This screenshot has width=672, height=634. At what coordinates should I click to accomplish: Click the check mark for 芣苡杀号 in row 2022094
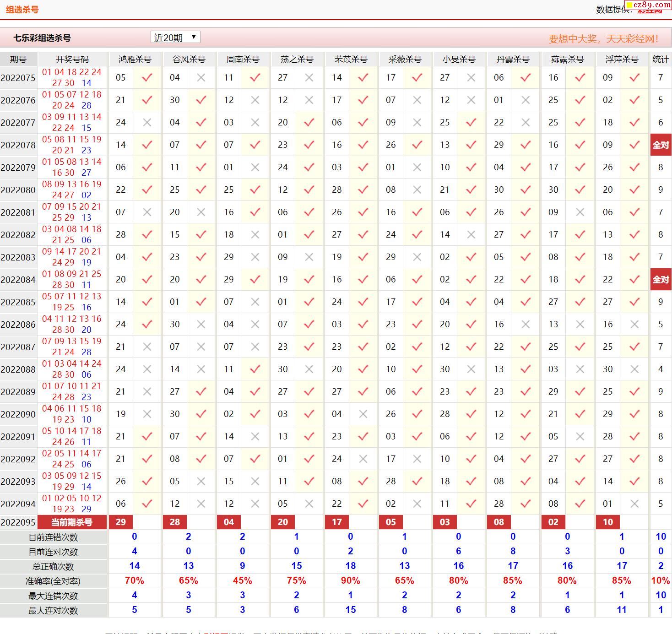point(363,504)
